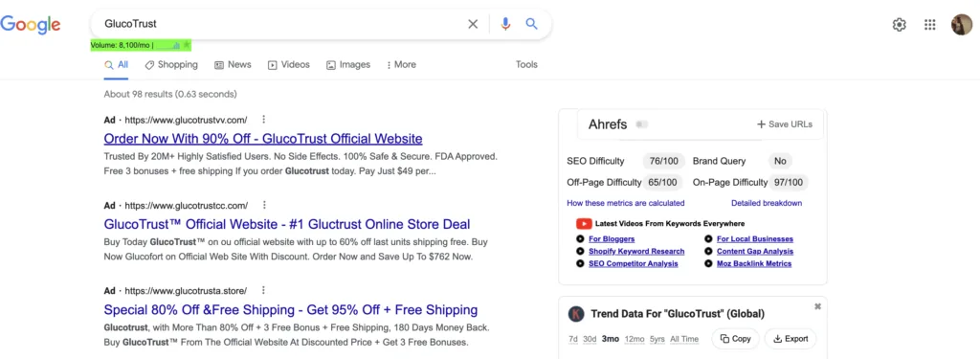This screenshot has width=980, height=359.
Task: Open options menu for glucotrusta.store ad
Action: pyautogui.click(x=263, y=290)
